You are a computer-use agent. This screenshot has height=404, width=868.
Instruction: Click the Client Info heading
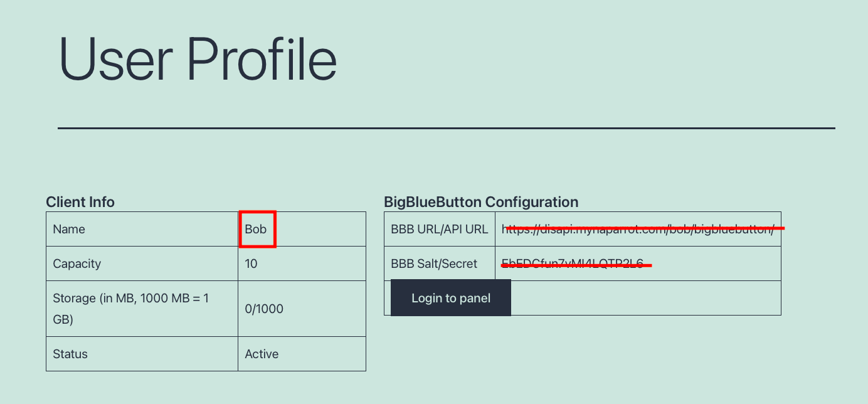coord(80,202)
